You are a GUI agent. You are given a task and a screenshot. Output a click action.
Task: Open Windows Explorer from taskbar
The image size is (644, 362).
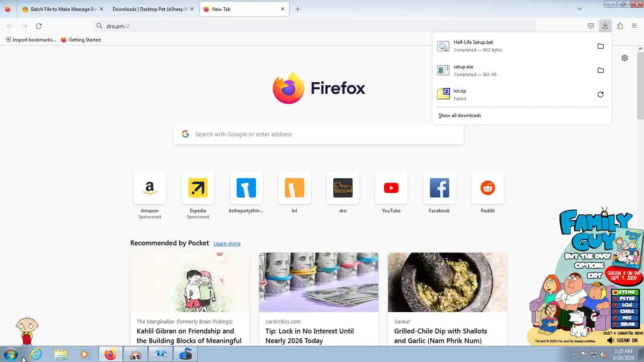point(61,354)
